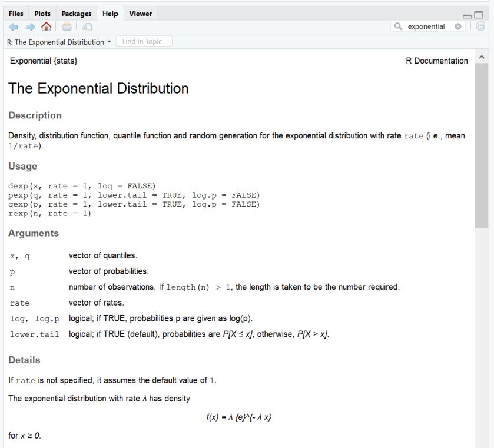Print the Exponential Distribution help page
Screen dimensions: 494x448
pyautogui.click(x=67, y=26)
